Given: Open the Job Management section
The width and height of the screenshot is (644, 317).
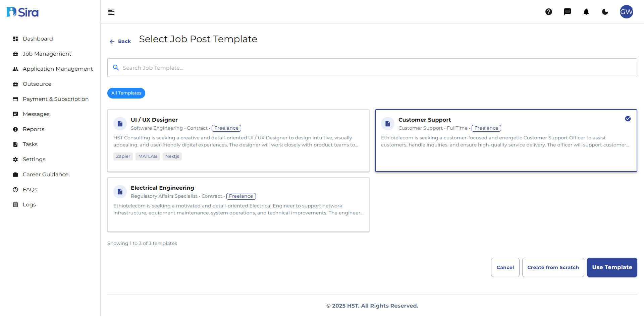Looking at the screenshot, I should (x=47, y=54).
